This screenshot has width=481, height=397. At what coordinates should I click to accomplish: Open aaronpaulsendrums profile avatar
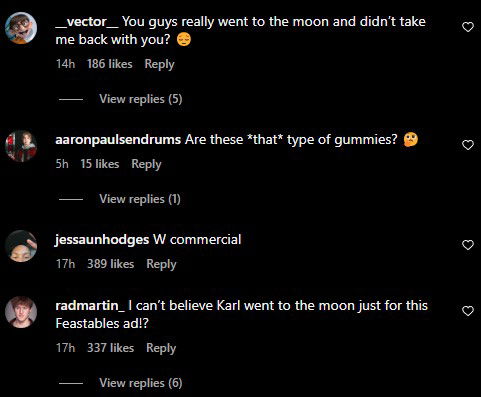[x=21, y=146]
